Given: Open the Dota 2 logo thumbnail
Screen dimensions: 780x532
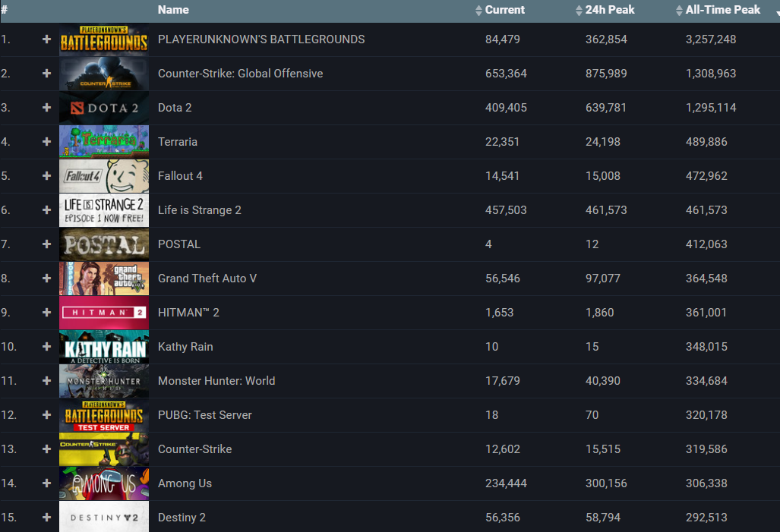Looking at the screenshot, I should [x=104, y=108].
